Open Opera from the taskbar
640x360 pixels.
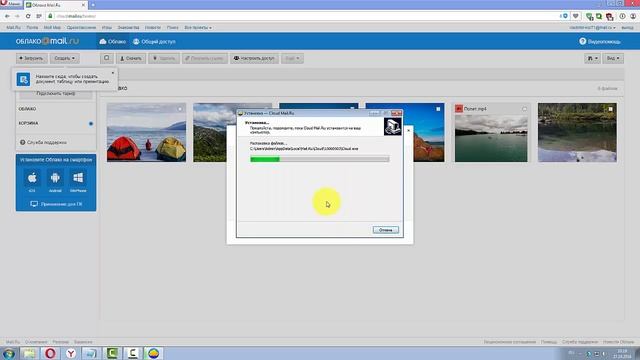coord(50,353)
